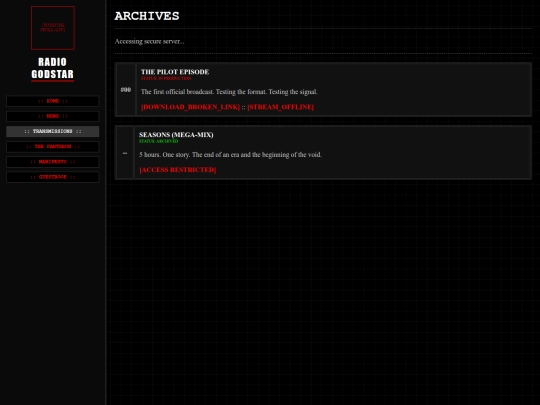
Task: Click THE PILOT EPISODE title
Action: point(175,72)
